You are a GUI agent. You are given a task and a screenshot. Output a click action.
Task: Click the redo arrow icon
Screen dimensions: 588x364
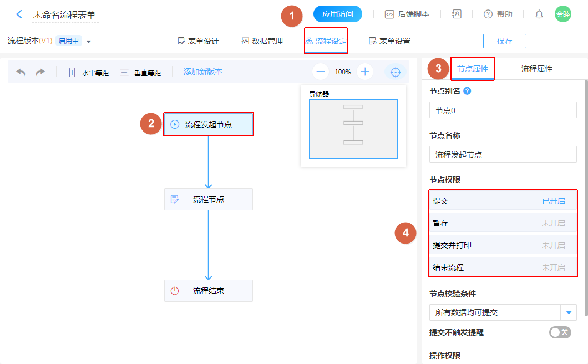pyautogui.click(x=40, y=73)
